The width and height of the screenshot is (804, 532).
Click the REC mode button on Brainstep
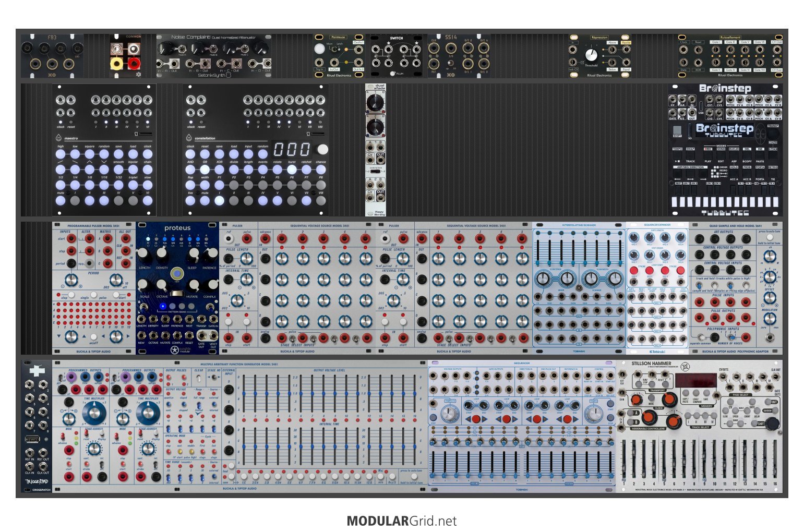click(708, 155)
